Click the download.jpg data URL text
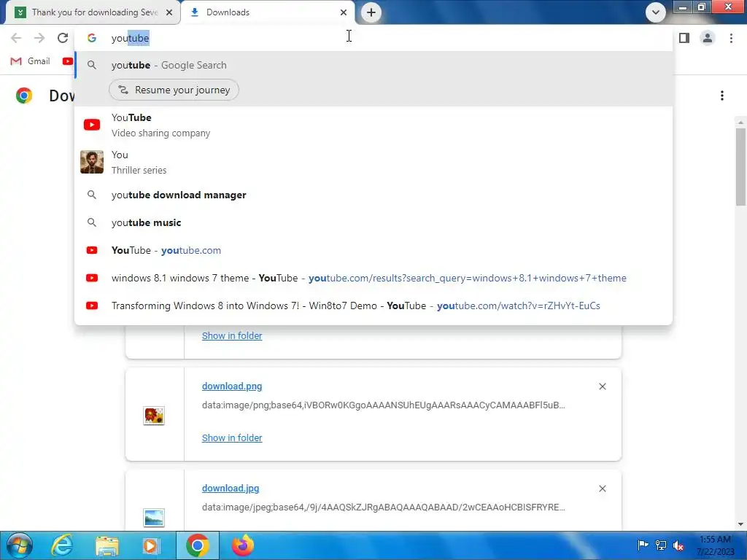 [384, 507]
